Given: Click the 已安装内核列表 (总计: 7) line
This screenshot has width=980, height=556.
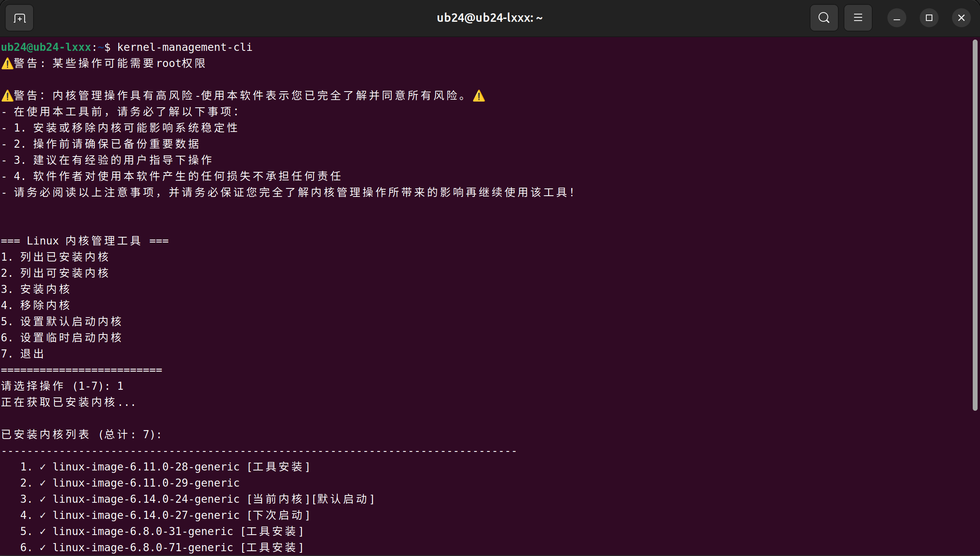Looking at the screenshot, I should point(82,435).
